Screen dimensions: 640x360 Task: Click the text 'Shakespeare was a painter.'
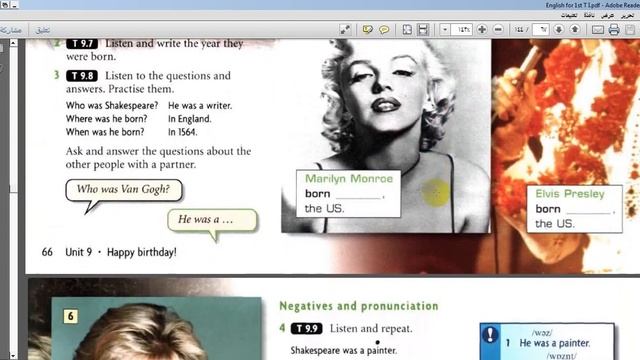coord(343,350)
